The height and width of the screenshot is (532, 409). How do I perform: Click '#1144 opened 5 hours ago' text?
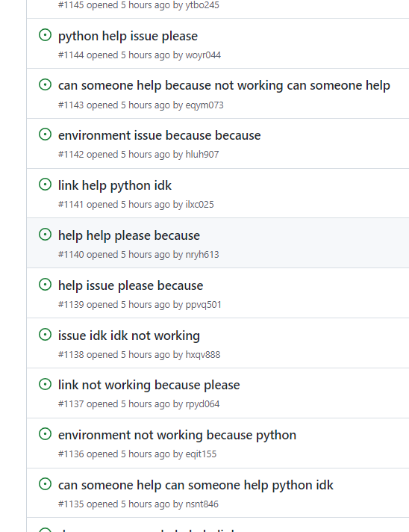click(114, 55)
